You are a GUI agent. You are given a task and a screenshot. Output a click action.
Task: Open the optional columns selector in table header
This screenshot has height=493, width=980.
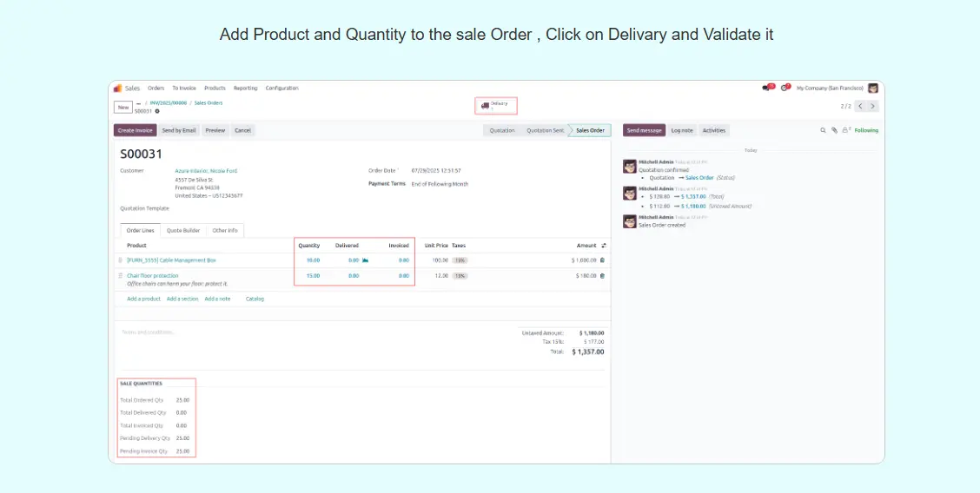coord(604,246)
